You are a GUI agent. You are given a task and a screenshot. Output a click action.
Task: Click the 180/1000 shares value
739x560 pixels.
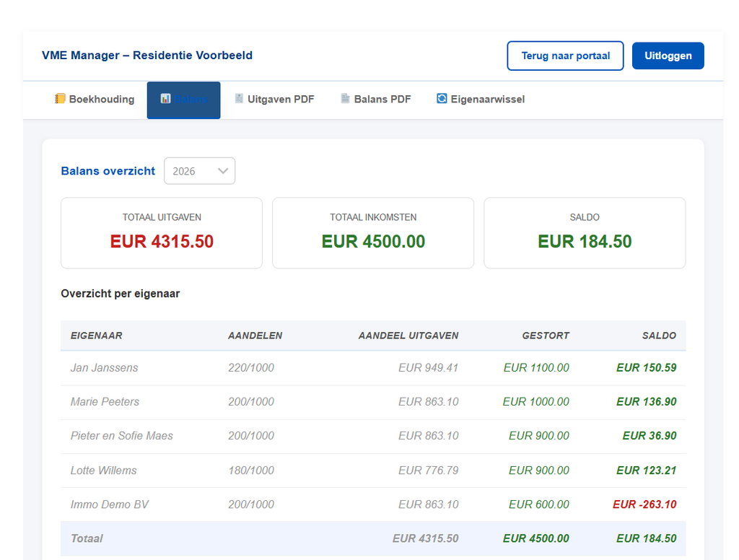(251, 471)
